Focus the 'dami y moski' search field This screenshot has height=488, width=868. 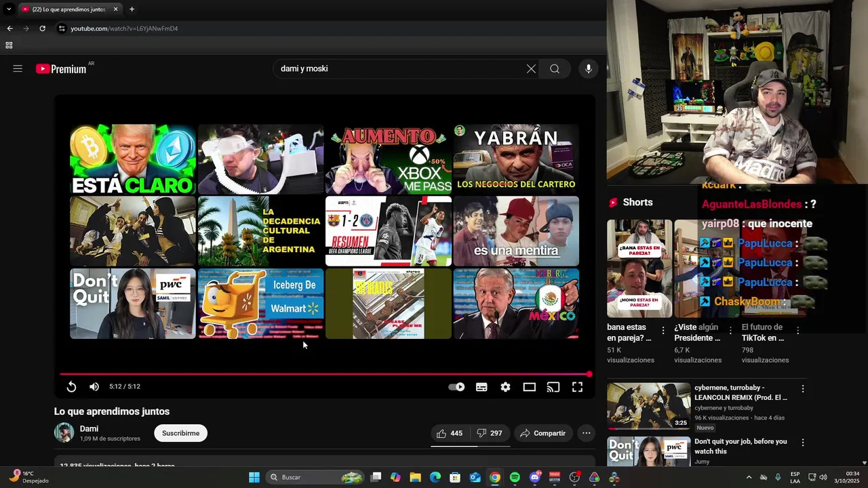coord(400,68)
